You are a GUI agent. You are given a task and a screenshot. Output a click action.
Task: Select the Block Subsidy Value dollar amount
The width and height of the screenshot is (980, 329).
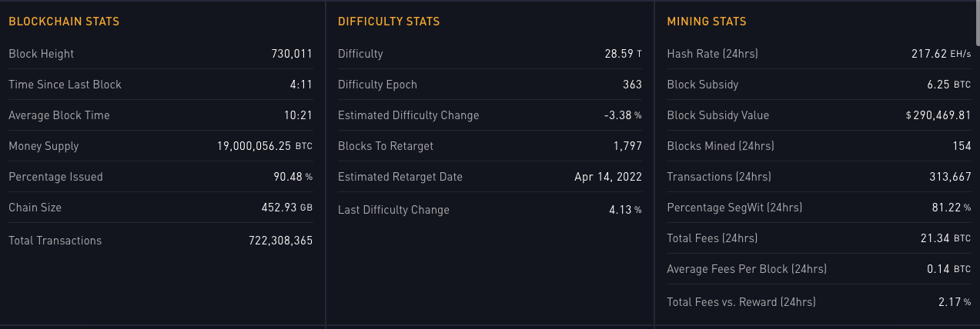click(x=938, y=115)
